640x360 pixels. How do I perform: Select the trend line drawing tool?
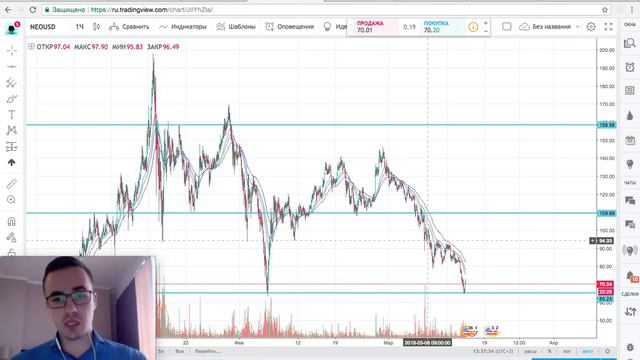pyautogui.click(x=11, y=67)
